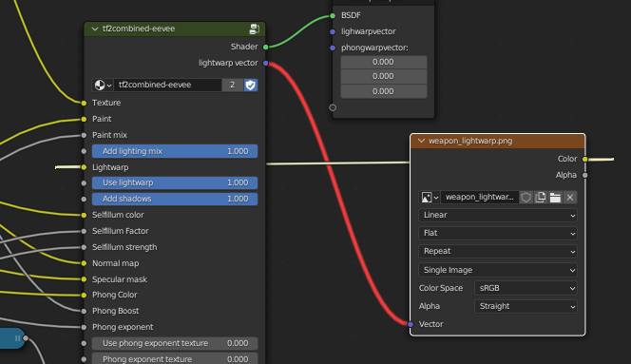This screenshot has width=631, height=364.
Task: Collapse the weapon_lightwarp.png node
Action: tap(421, 141)
